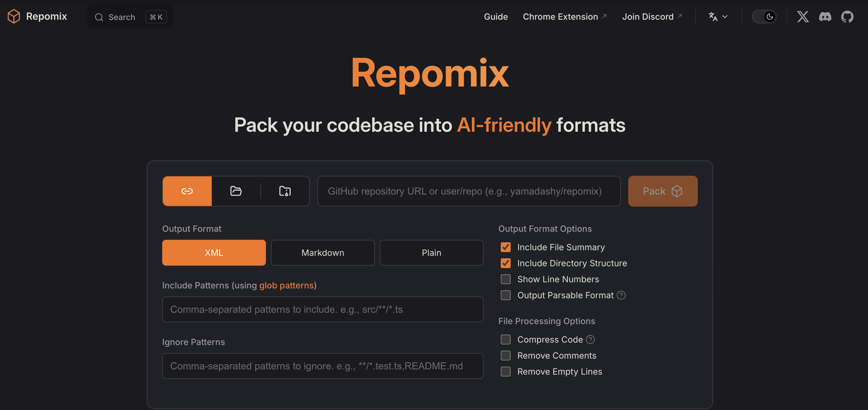868x410 pixels.
Task: Toggle the dark mode appearance switch
Action: (x=764, y=17)
